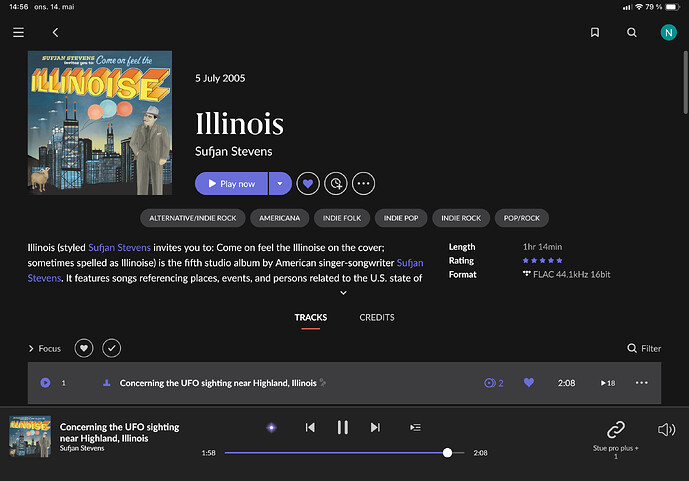Click the add-to-listen-later clock icon
689x481 pixels.
[x=336, y=184]
